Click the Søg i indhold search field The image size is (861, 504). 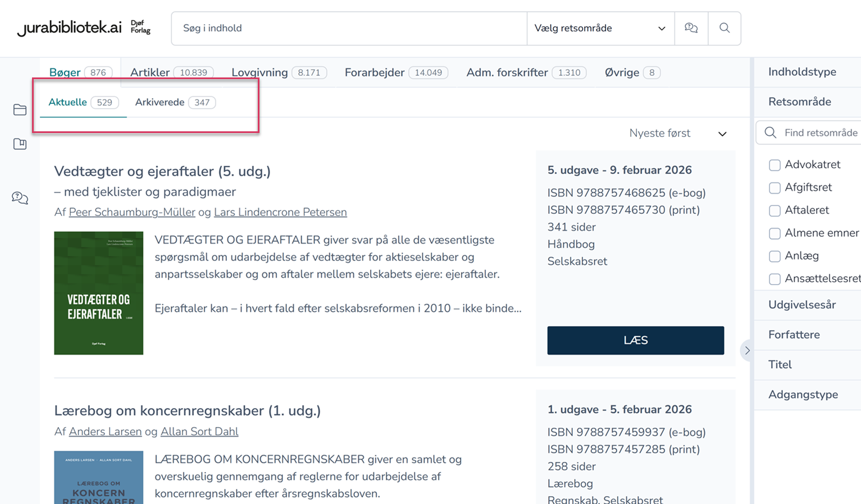[x=348, y=28]
